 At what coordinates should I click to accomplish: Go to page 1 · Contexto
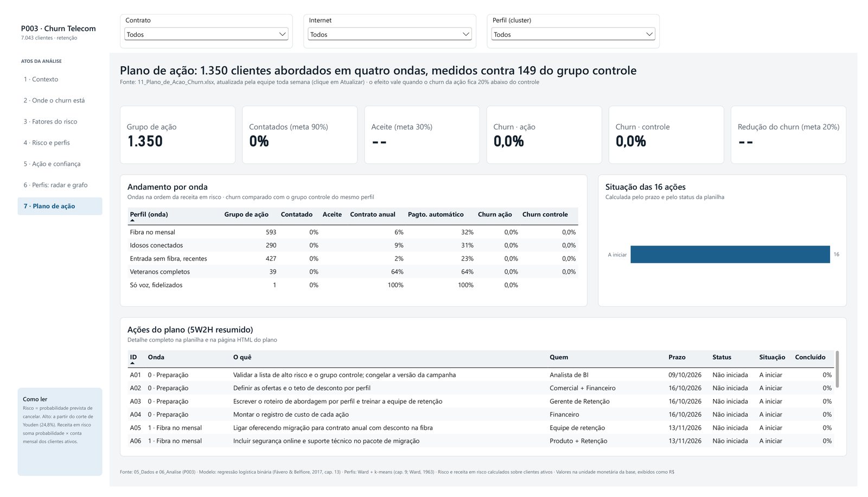click(x=60, y=79)
